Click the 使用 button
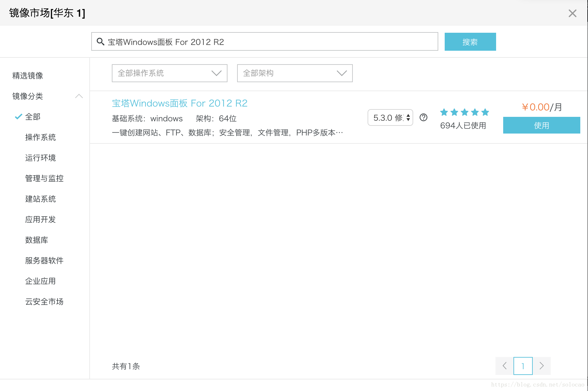Screen dimensions: 588x391 (x=541, y=125)
